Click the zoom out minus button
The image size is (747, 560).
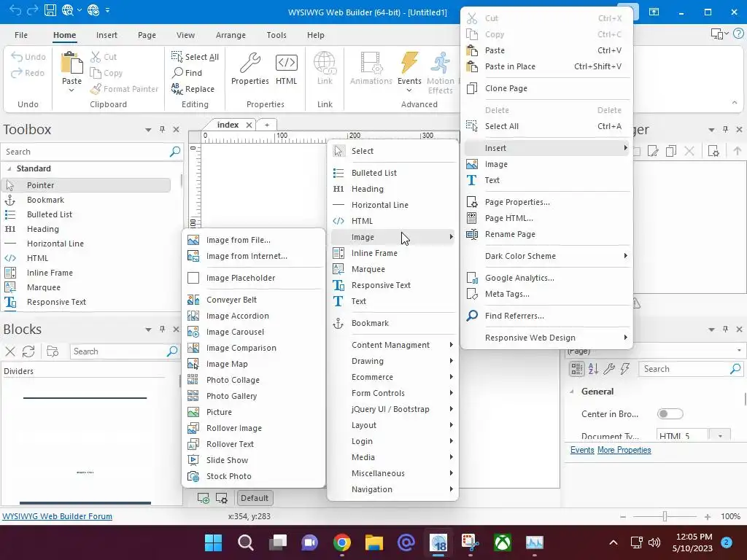(x=623, y=517)
